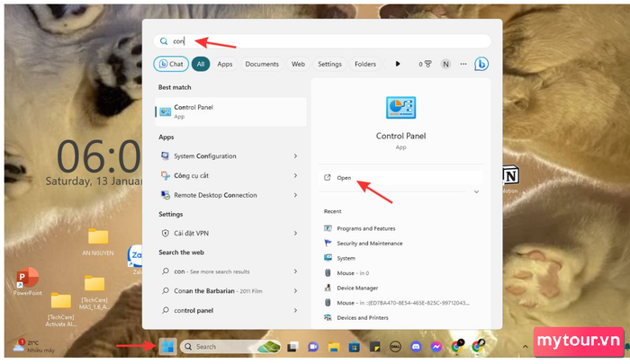Screen dimensions: 630x364
Task: Click the large Control Panel preview icon
Action: pos(400,108)
